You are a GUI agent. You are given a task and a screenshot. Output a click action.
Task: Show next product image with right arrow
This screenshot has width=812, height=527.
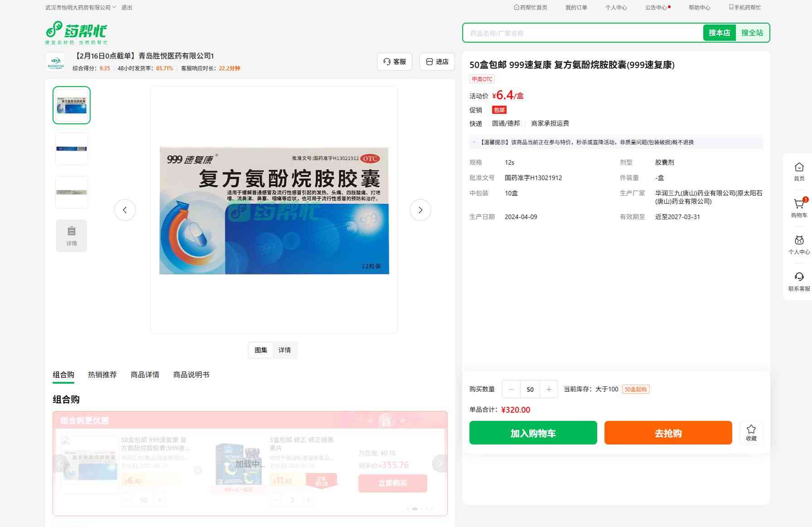tap(420, 210)
